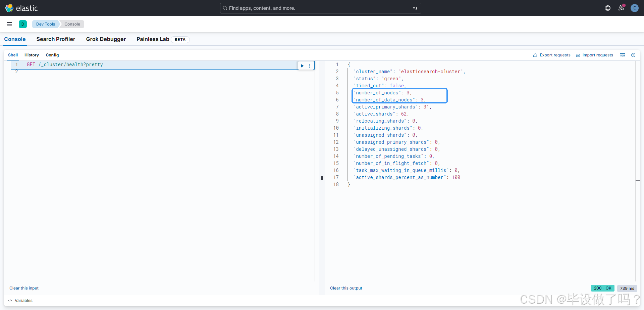Switch to the History tab

[31, 55]
